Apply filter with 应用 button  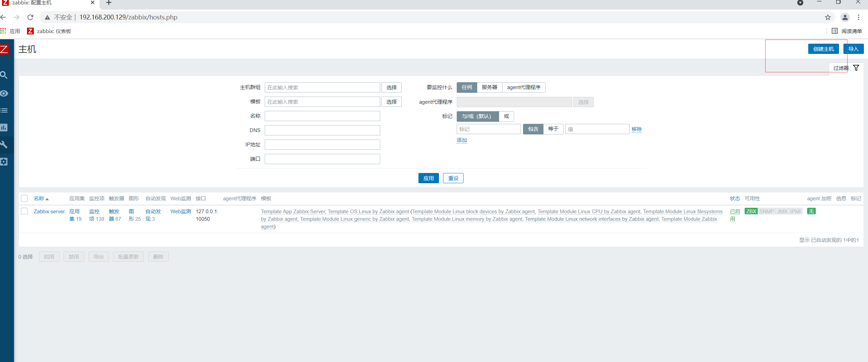coord(428,178)
